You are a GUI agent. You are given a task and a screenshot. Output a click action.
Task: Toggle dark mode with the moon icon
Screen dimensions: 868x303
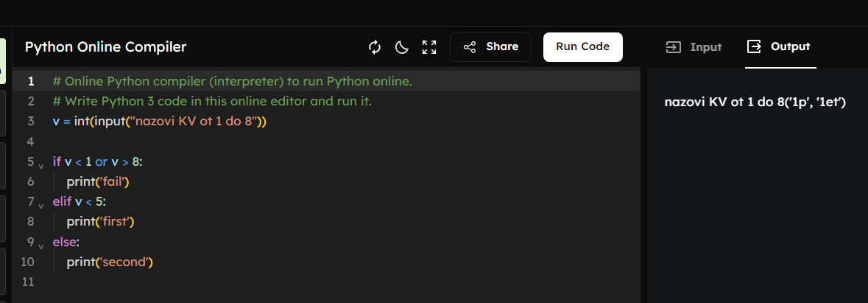402,47
